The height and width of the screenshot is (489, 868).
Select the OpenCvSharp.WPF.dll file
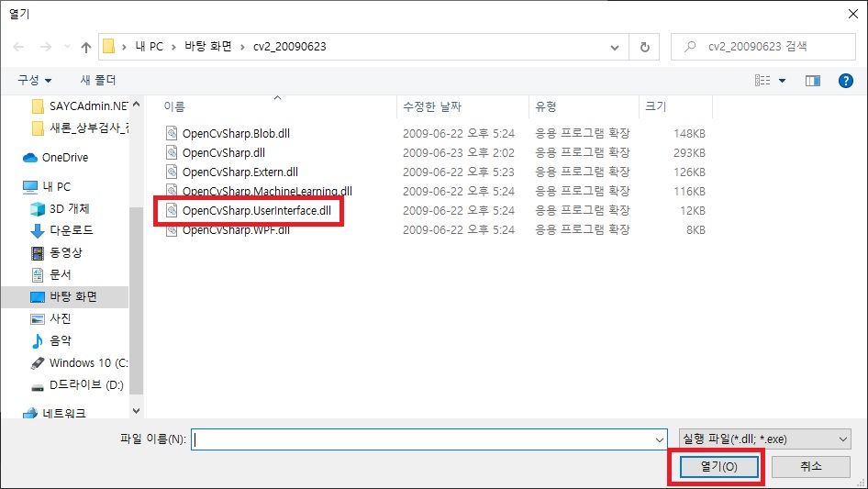point(237,230)
